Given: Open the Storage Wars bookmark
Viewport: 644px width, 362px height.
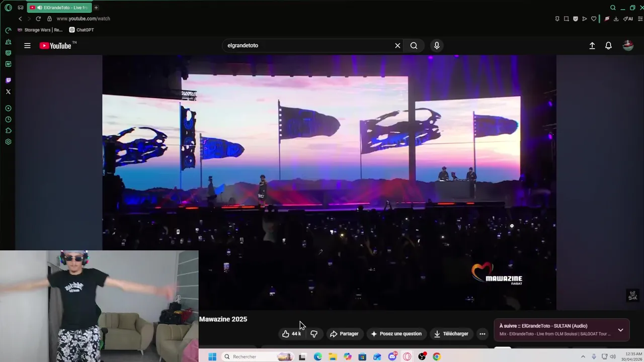Looking at the screenshot, I should (40, 30).
